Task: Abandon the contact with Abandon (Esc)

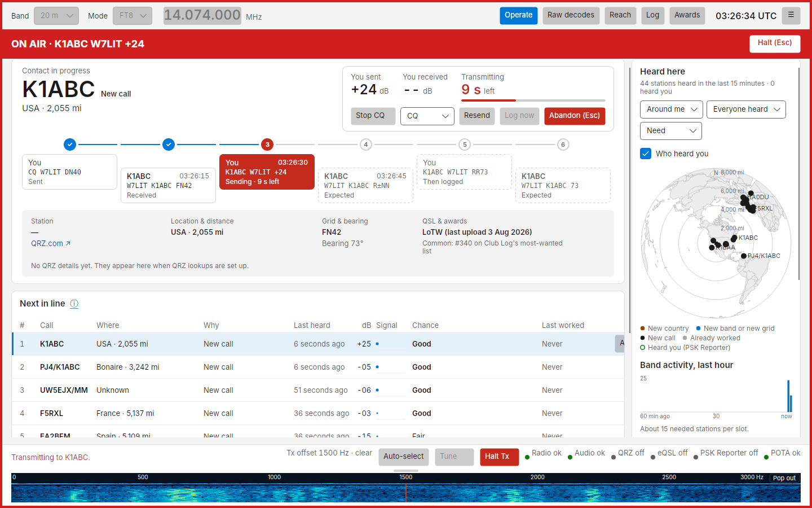Action: [x=575, y=116]
